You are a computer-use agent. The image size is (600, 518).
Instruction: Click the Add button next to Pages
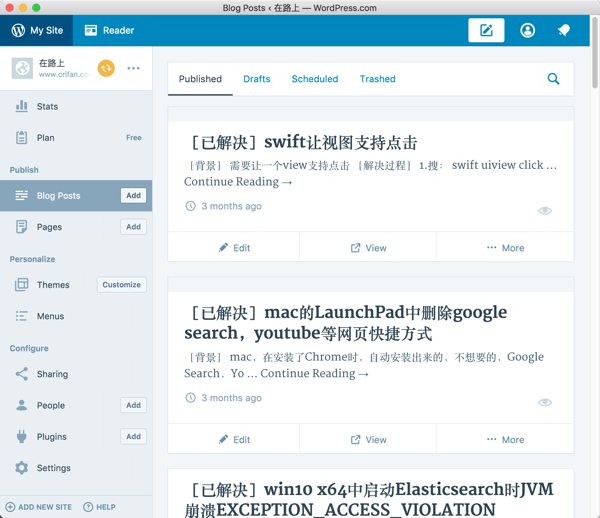133,227
